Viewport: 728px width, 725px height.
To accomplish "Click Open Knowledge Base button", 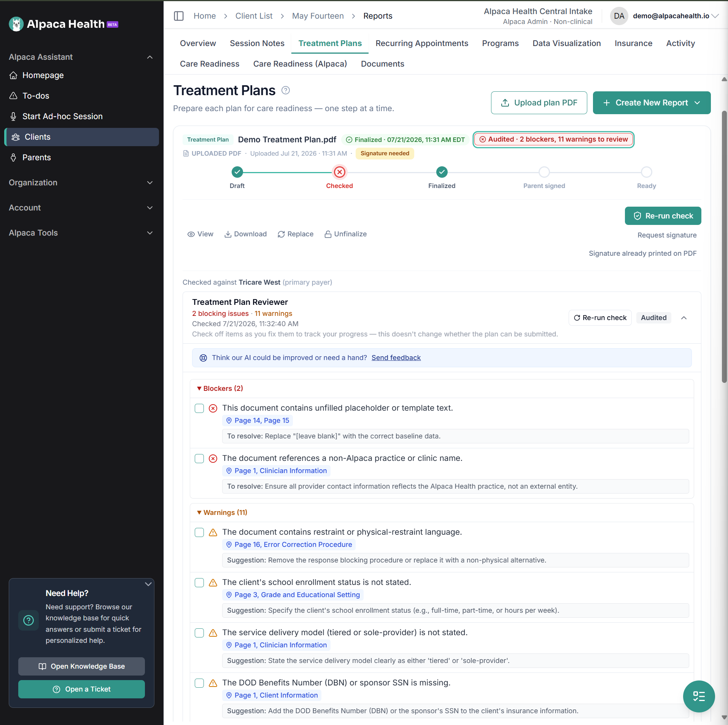I will coord(81,666).
